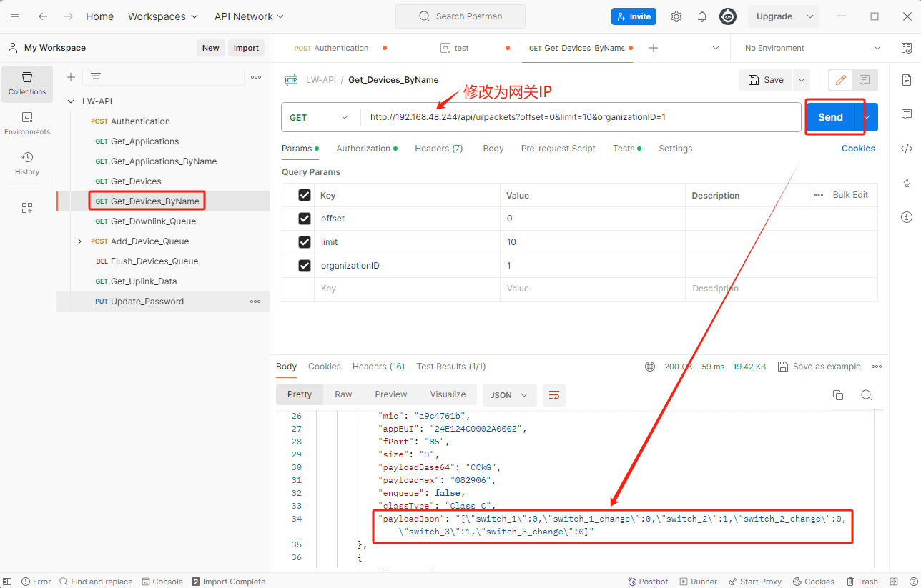Open the JSON format dropdown
The width and height of the screenshot is (921, 588).
click(510, 395)
